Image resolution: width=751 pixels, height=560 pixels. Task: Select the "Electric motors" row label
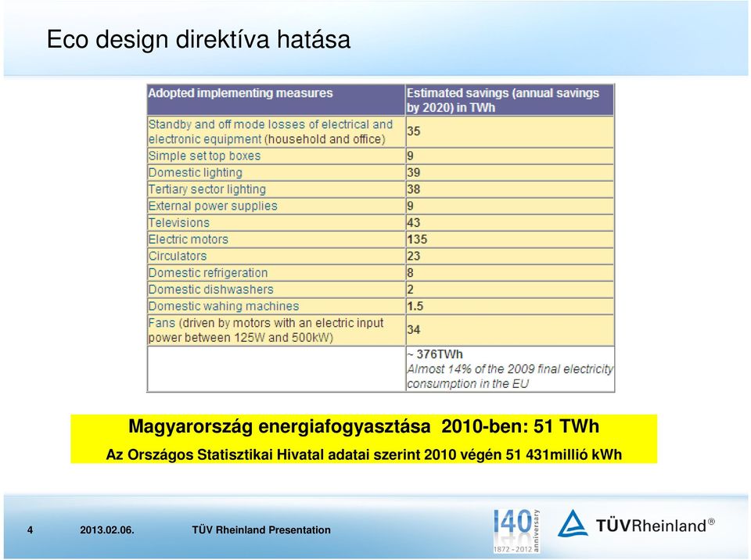point(189,239)
